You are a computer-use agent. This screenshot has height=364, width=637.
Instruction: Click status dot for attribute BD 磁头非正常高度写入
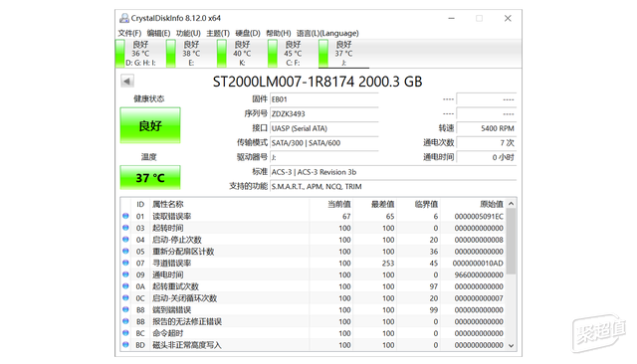click(125, 344)
